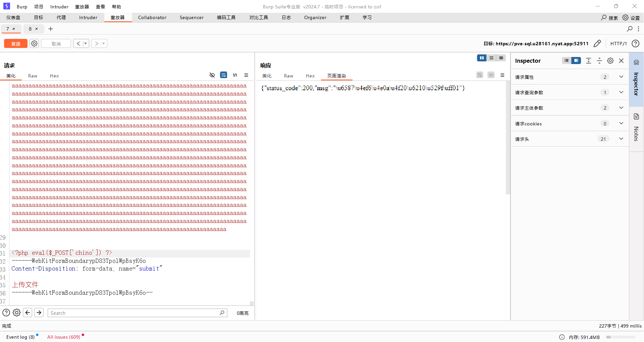644x342 pixels.
Task: Go to previous request with back arrow
Action: 78,44
